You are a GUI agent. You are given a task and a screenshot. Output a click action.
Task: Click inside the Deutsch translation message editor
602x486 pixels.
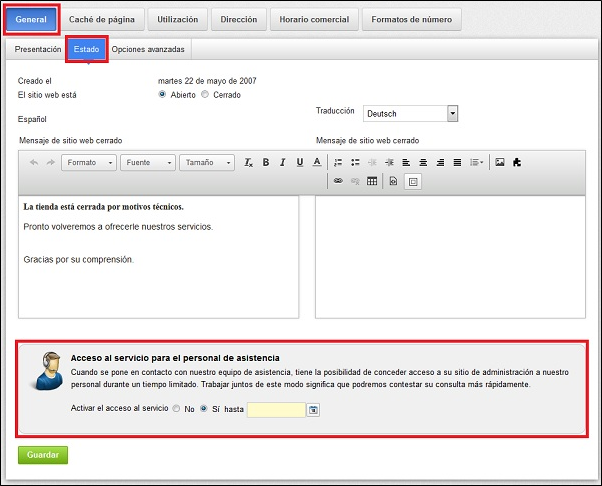tap(450, 257)
